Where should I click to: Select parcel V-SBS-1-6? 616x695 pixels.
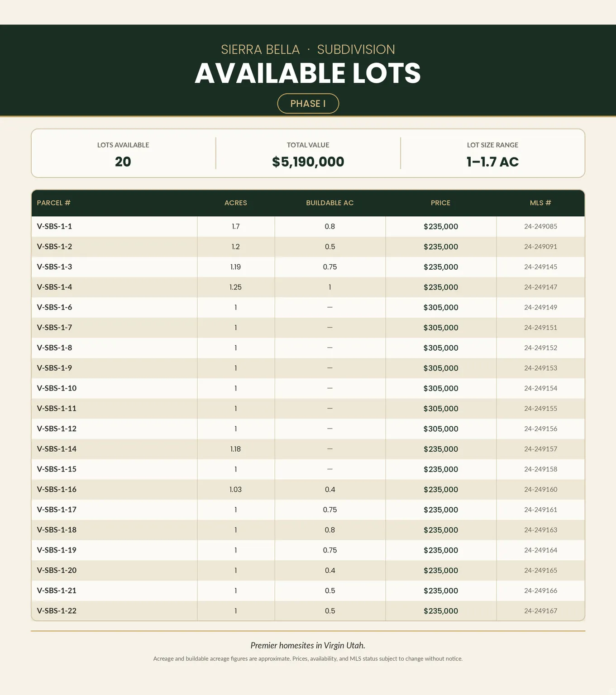tap(54, 307)
